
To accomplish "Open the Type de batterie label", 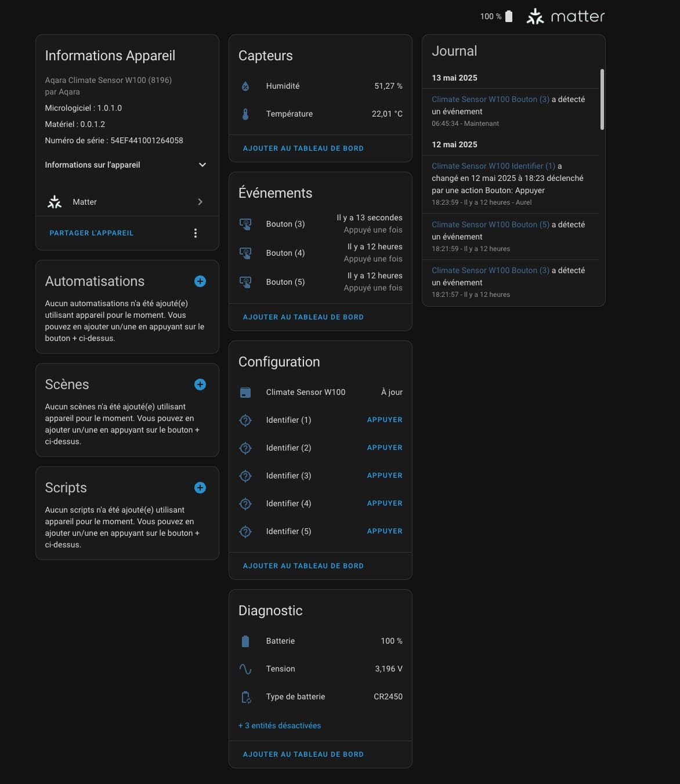I will 295,696.
